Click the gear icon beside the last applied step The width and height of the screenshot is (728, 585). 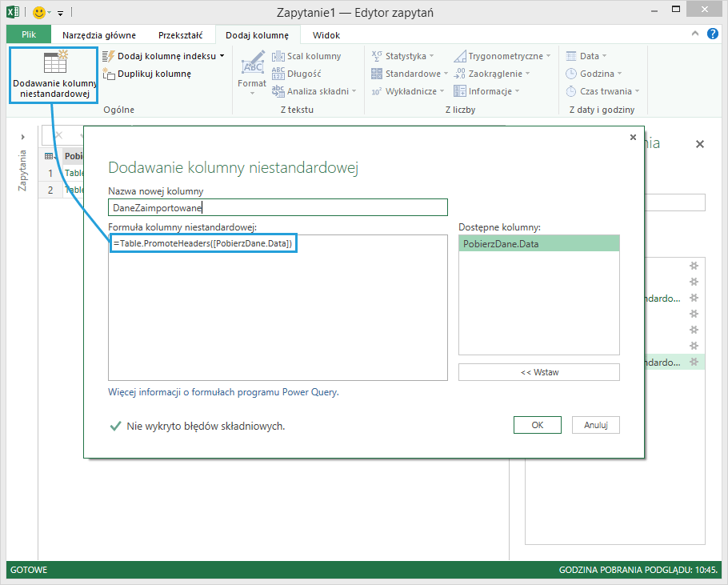[x=694, y=363]
